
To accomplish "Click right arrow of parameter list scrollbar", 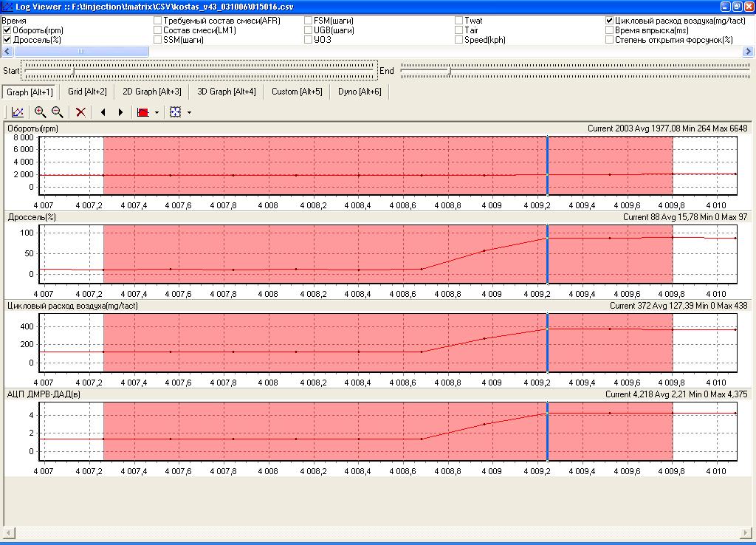I will pyautogui.click(x=749, y=52).
